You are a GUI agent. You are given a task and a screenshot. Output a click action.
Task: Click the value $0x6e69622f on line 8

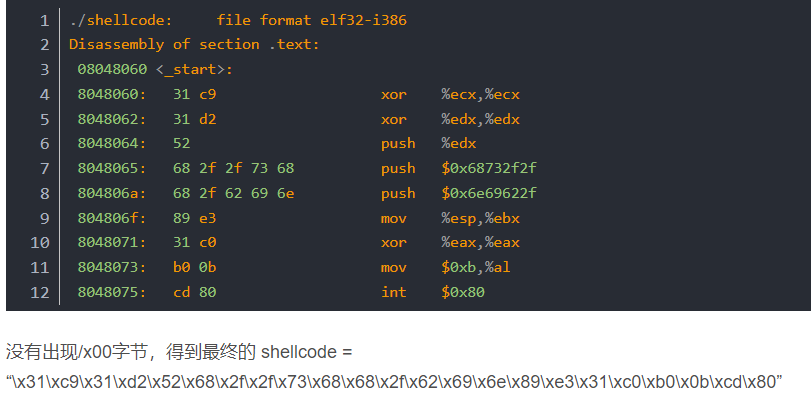pos(489,193)
